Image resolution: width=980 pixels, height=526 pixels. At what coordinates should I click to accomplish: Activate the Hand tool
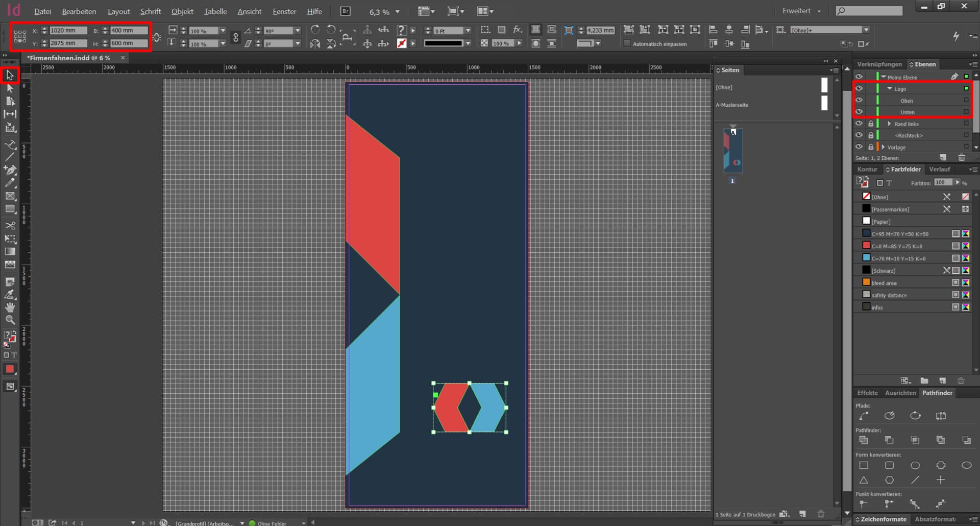point(10,307)
